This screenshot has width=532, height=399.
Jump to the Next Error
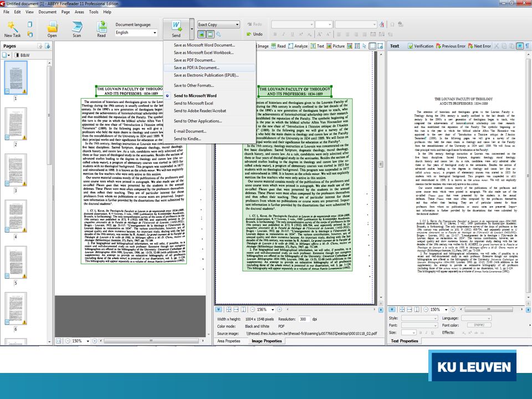(479, 46)
